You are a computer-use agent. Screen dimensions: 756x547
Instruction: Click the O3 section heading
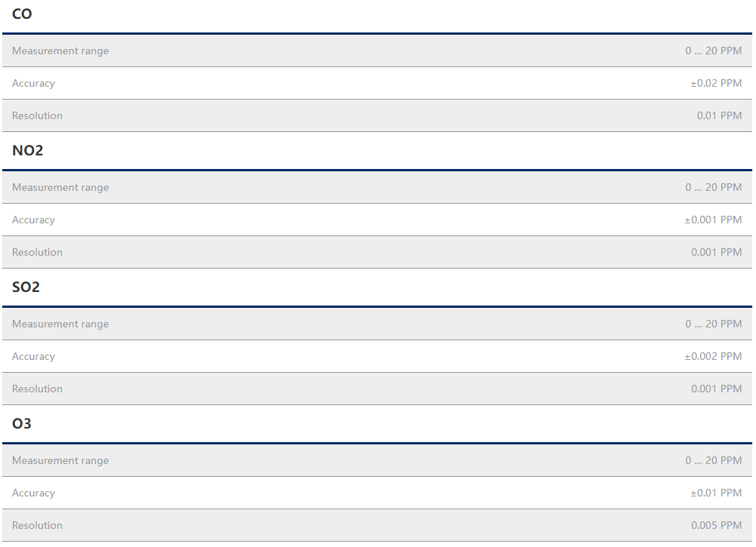[x=22, y=424]
